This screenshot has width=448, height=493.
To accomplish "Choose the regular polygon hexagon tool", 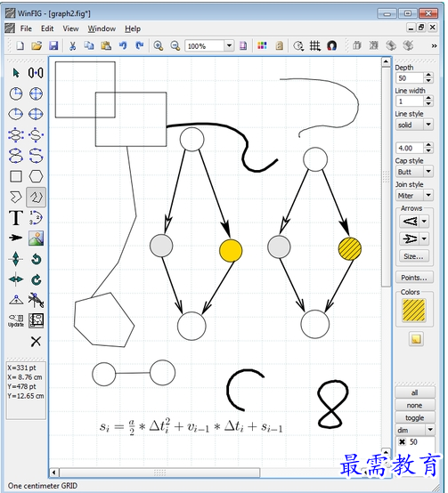I will 36,176.
